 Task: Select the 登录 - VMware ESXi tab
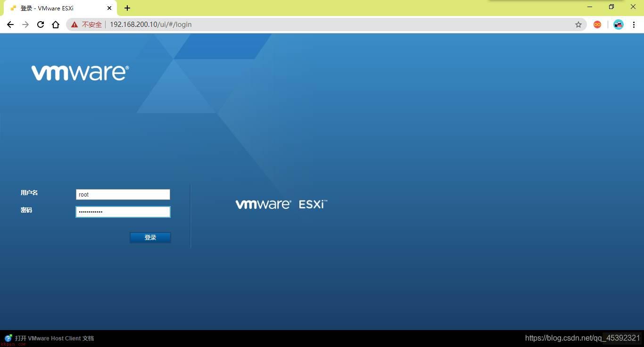(60, 8)
